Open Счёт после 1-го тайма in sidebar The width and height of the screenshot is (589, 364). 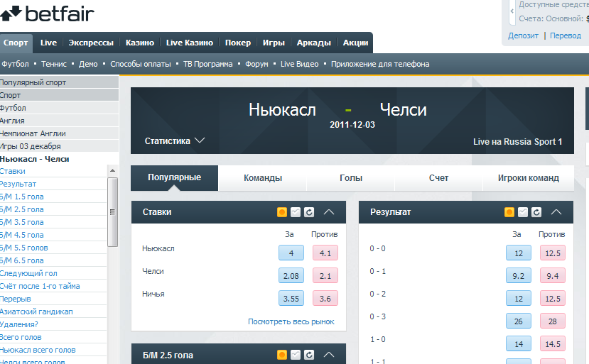coord(40,286)
